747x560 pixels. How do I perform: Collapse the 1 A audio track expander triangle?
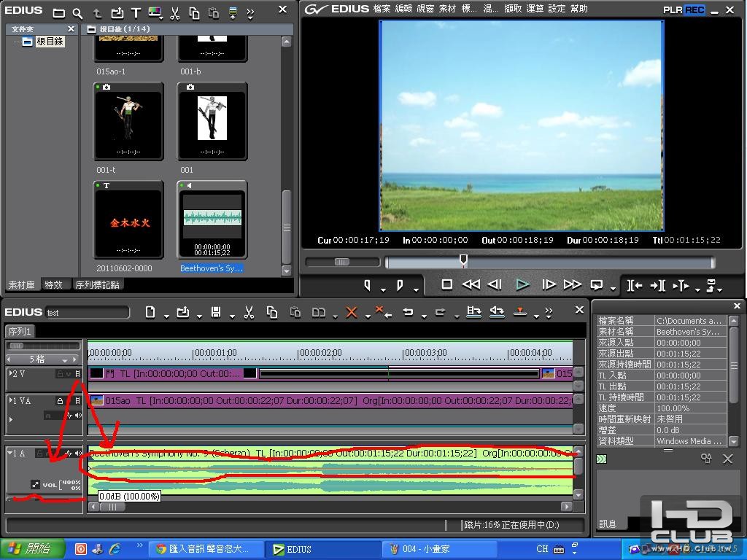coord(10,454)
